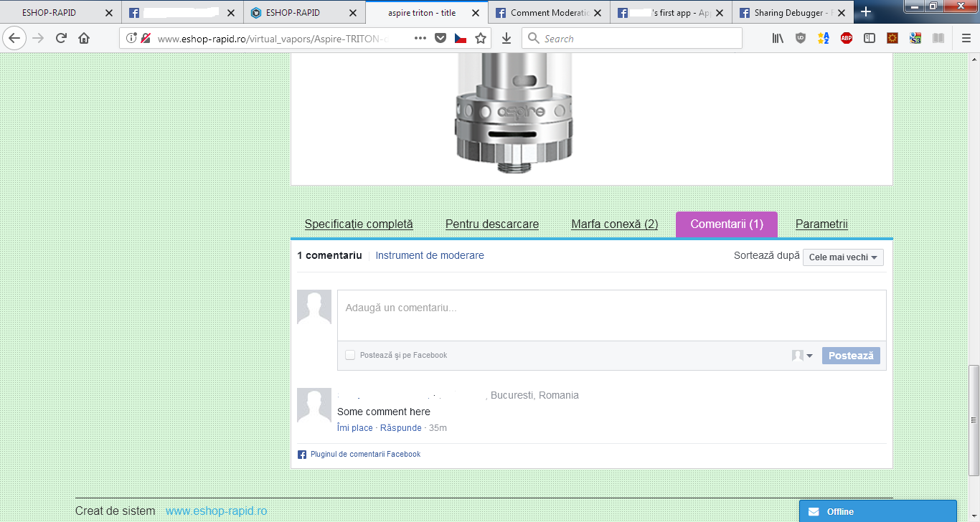Screen dimensions: 980x522
Task: Open the Specificație completă tab
Action: click(359, 224)
